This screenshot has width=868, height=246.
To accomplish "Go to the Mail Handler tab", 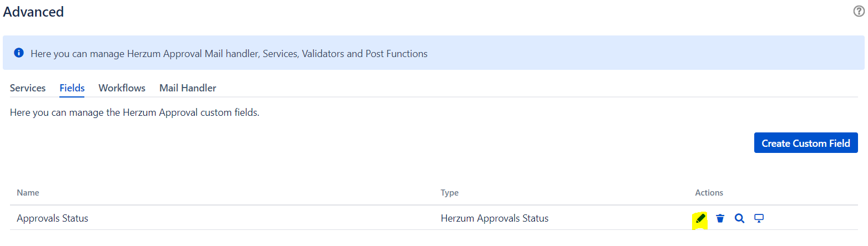I will tap(188, 88).
